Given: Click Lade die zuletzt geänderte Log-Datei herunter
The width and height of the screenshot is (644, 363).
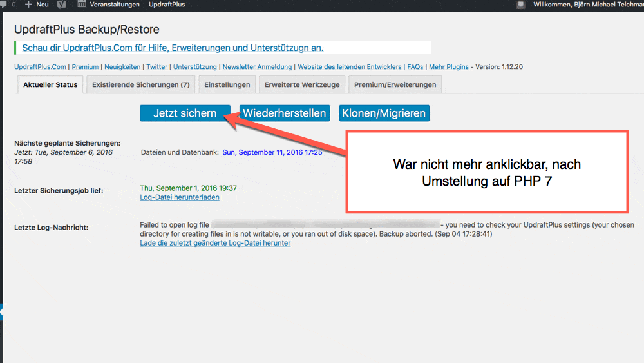Looking at the screenshot, I should 215,243.
